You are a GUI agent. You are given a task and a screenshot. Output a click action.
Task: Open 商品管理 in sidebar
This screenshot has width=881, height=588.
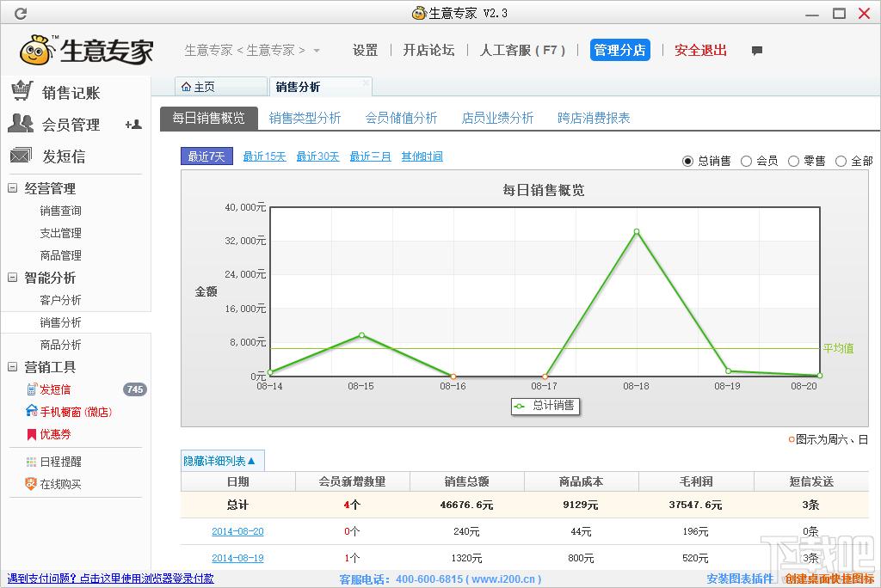click(x=61, y=255)
